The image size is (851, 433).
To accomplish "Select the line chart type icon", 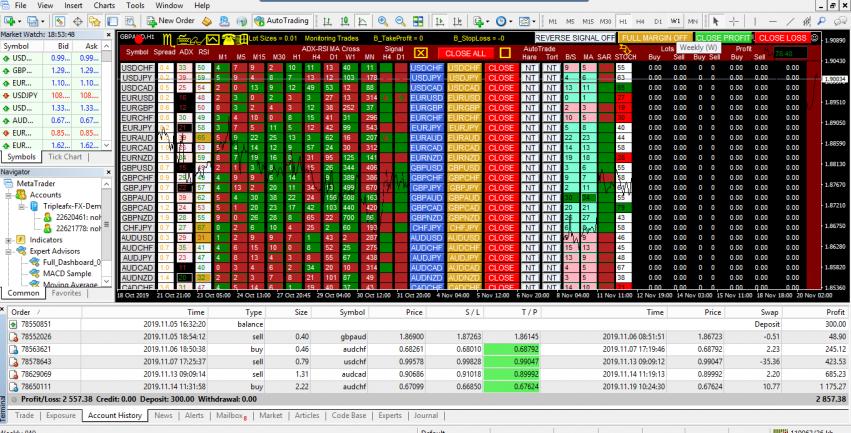I will click(x=363, y=22).
